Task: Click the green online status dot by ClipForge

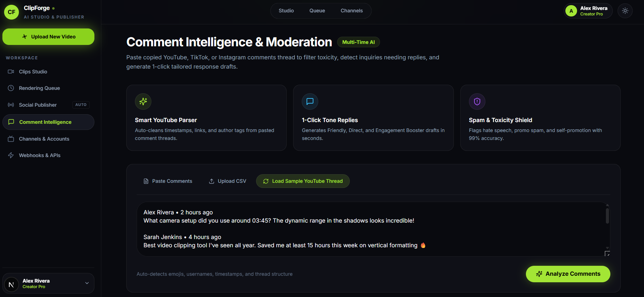Action: point(54,8)
